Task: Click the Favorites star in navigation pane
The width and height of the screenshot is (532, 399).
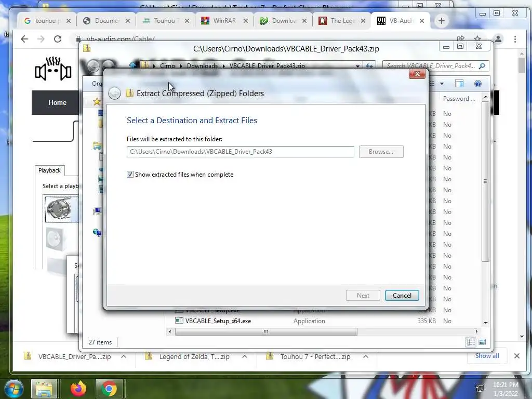Action: point(97,101)
